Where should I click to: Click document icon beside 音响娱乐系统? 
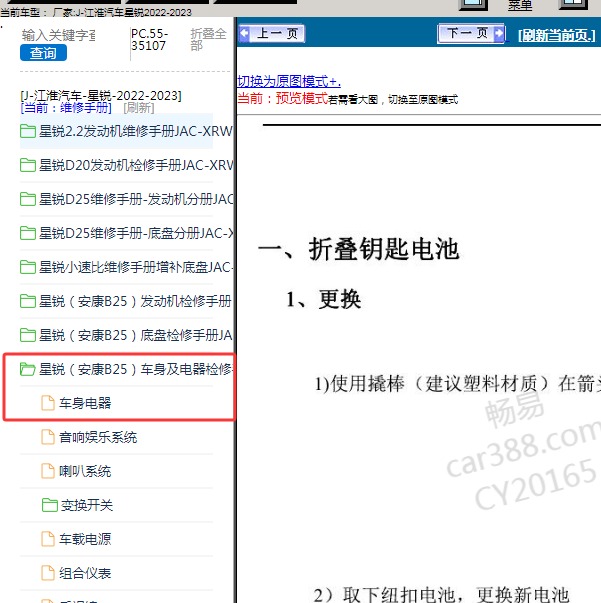point(48,437)
